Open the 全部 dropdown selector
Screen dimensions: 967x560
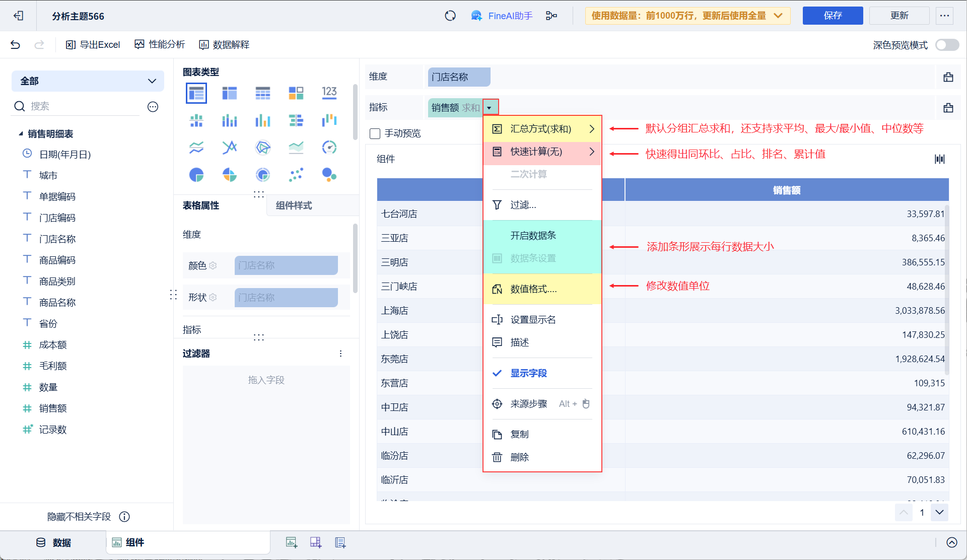(88, 81)
